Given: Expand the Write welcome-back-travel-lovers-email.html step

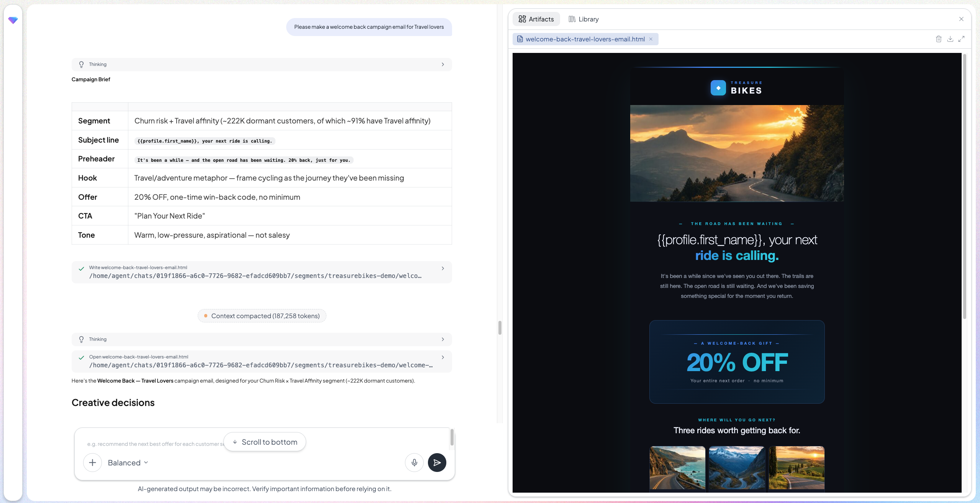Looking at the screenshot, I should point(262,272).
